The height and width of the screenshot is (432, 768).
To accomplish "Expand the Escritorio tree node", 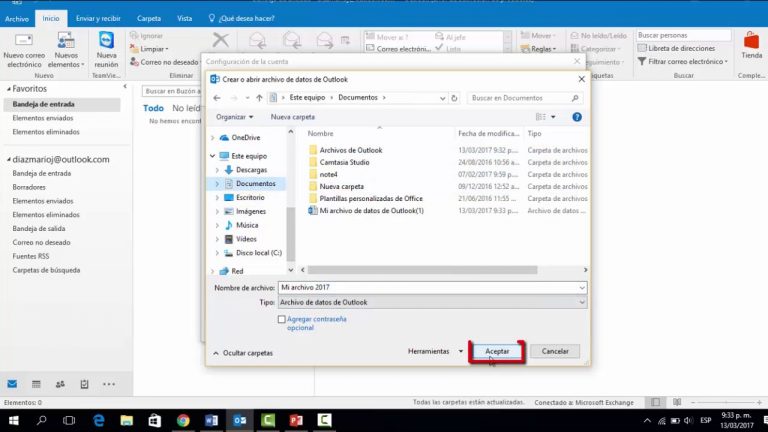I will point(217,198).
